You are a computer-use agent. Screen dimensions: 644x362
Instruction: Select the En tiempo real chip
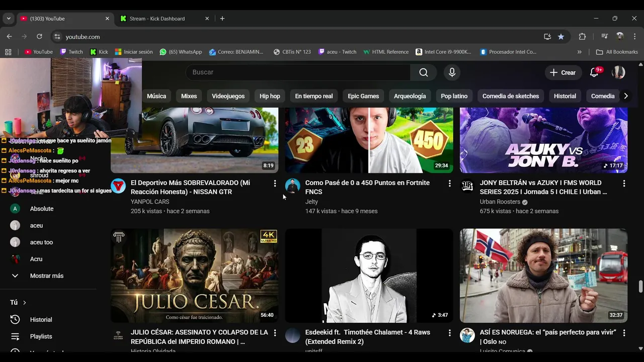(x=314, y=96)
